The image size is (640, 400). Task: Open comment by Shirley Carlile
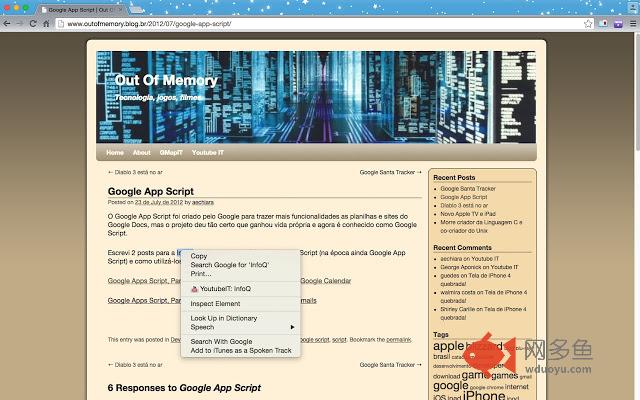click(x=483, y=313)
